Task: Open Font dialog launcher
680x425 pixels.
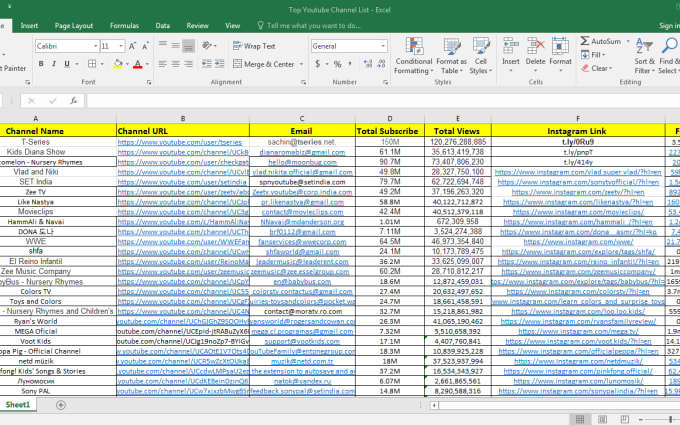Action: [149, 82]
